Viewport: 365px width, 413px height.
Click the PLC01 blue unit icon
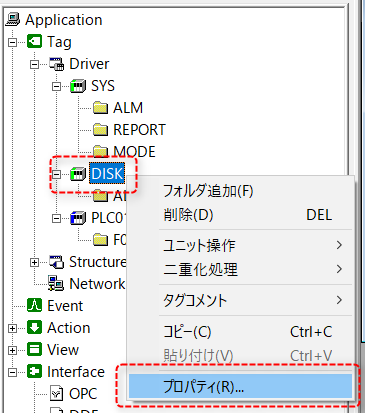[x=78, y=218]
